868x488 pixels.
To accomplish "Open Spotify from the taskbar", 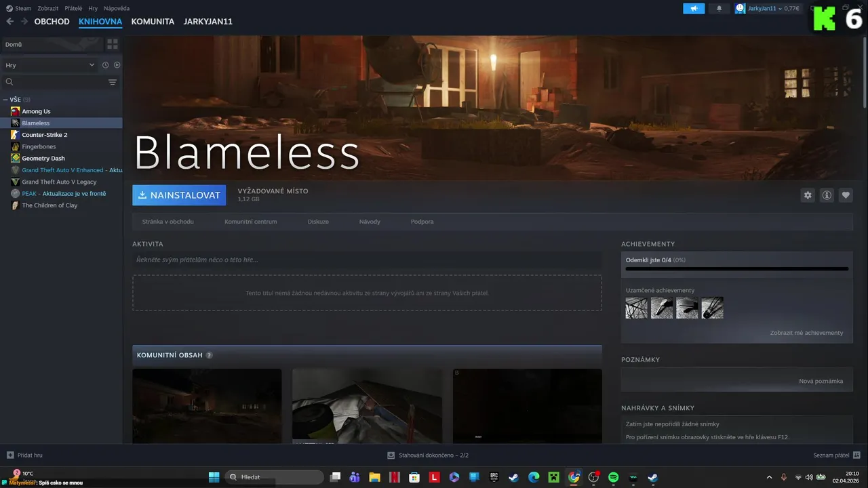I will [614, 477].
